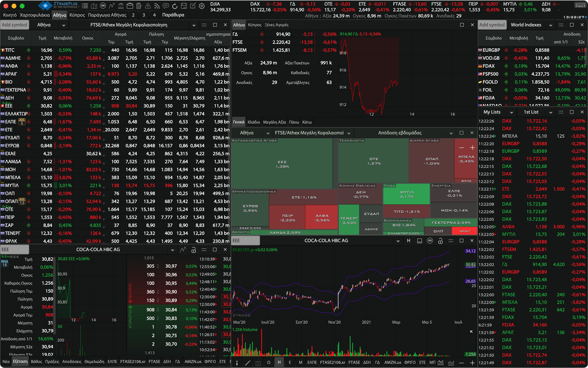The image size is (588, 368).
Task: Click the keyboard icon at top right
Action: (x=580, y=5)
